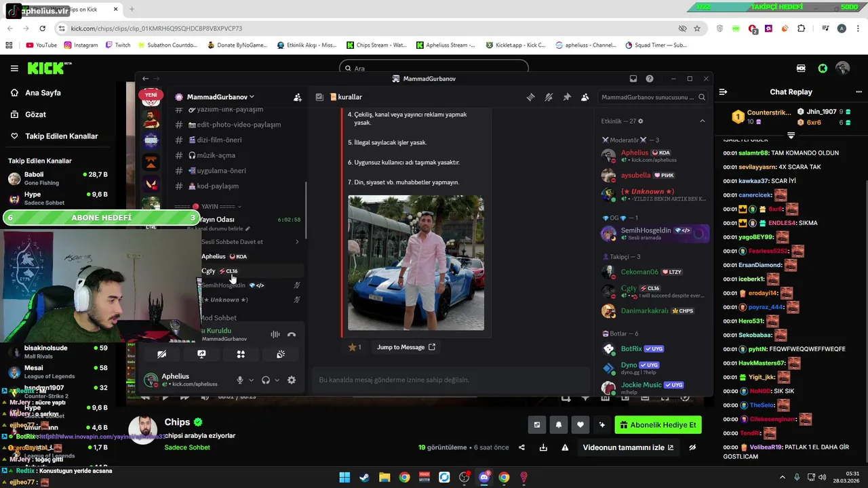Open the man with blue car photo
Viewport: 868px width, 488px height.
pos(416,263)
